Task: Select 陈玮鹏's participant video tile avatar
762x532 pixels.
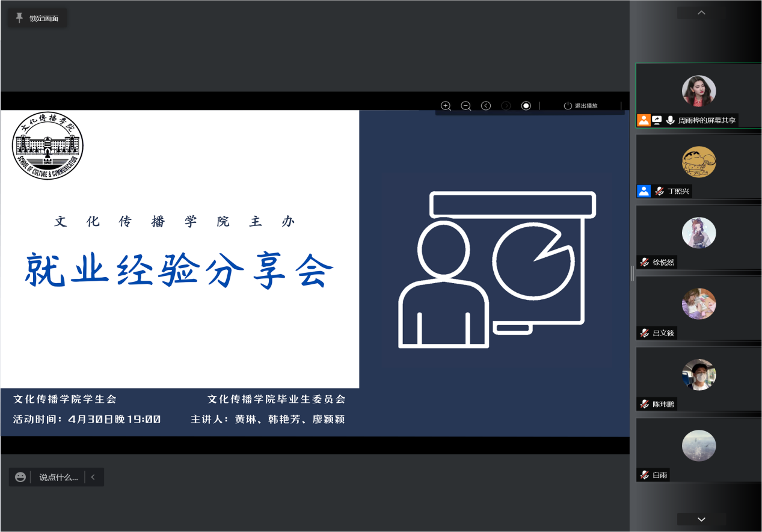Action: point(699,375)
